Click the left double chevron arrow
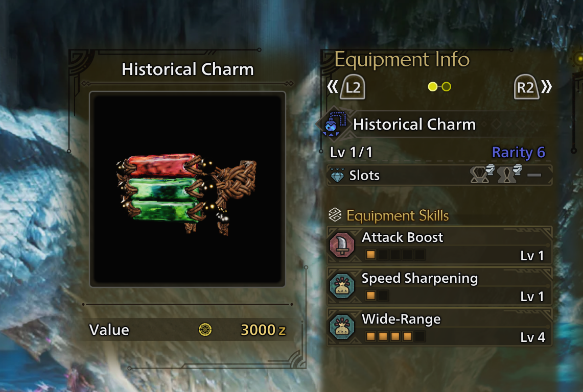Image resolution: width=583 pixels, height=392 pixels. click(333, 87)
